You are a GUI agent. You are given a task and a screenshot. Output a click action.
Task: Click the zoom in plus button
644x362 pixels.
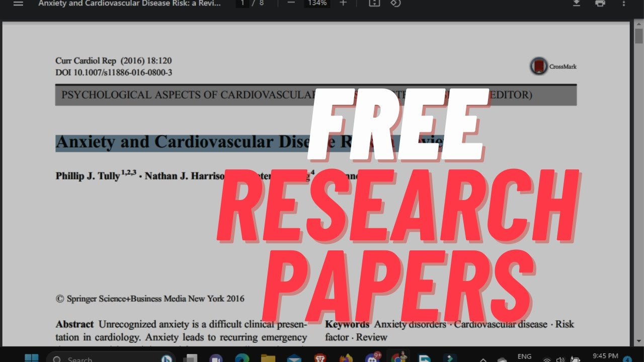coord(343,3)
